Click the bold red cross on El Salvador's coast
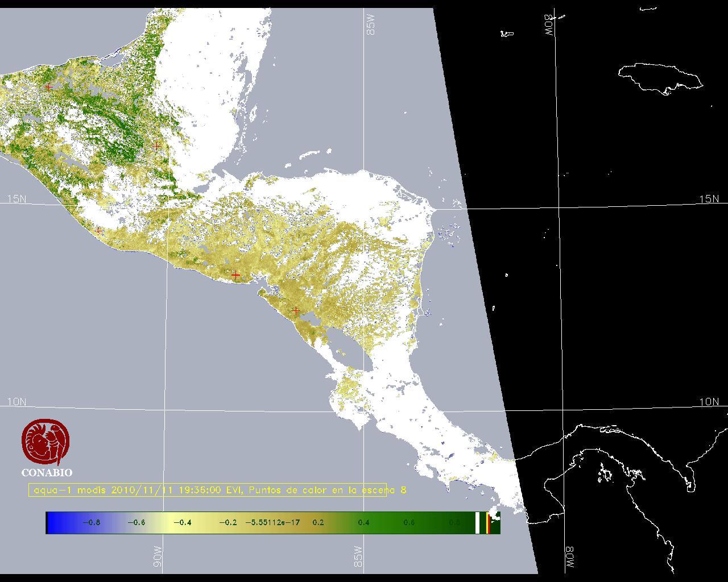The image size is (728, 582). pyautogui.click(x=235, y=275)
